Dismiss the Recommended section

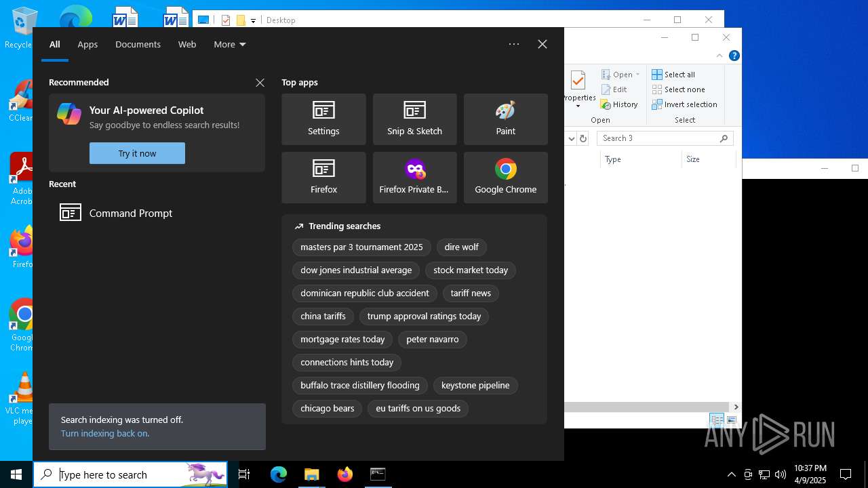click(260, 83)
